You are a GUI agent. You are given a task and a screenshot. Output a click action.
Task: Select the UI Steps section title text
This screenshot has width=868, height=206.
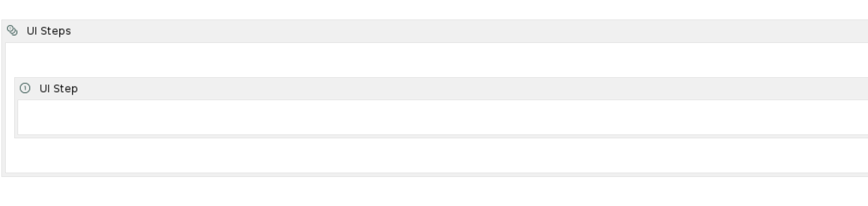pyautogui.click(x=49, y=31)
